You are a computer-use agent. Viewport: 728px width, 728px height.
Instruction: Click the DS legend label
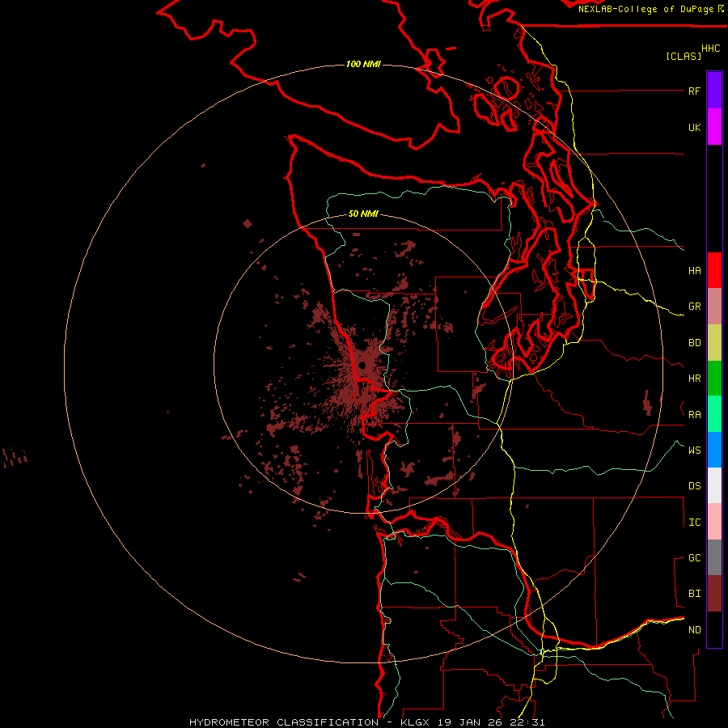(694, 486)
